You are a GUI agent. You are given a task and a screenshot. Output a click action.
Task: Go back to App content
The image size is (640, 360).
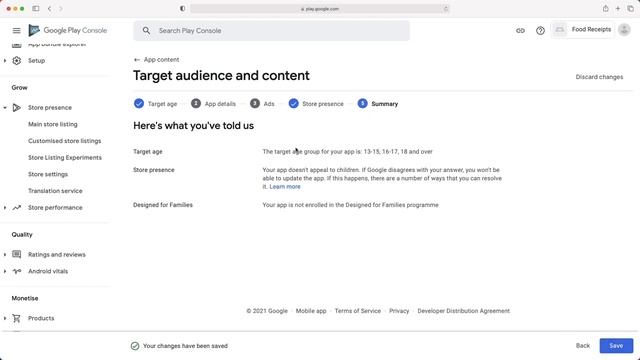point(161,60)
